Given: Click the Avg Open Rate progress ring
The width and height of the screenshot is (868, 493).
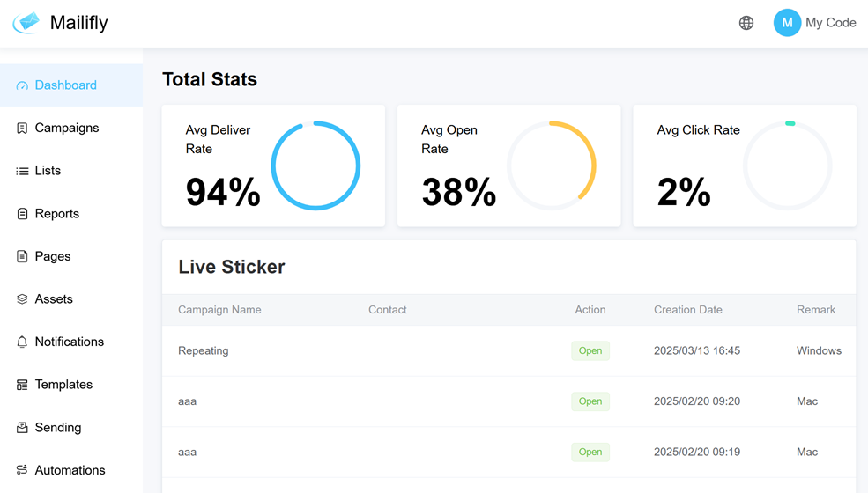Looking at the screenshot, I should click(552, 166).
